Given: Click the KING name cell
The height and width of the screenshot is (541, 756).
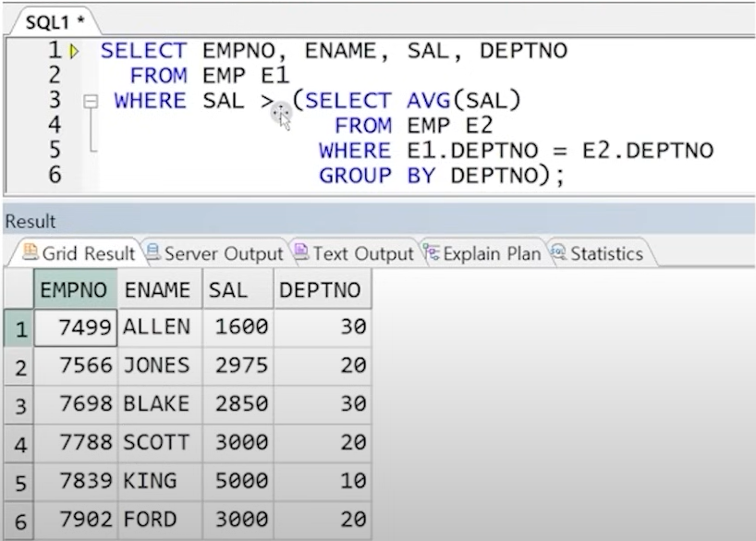Looking at the screenshot, I should 160,483.
